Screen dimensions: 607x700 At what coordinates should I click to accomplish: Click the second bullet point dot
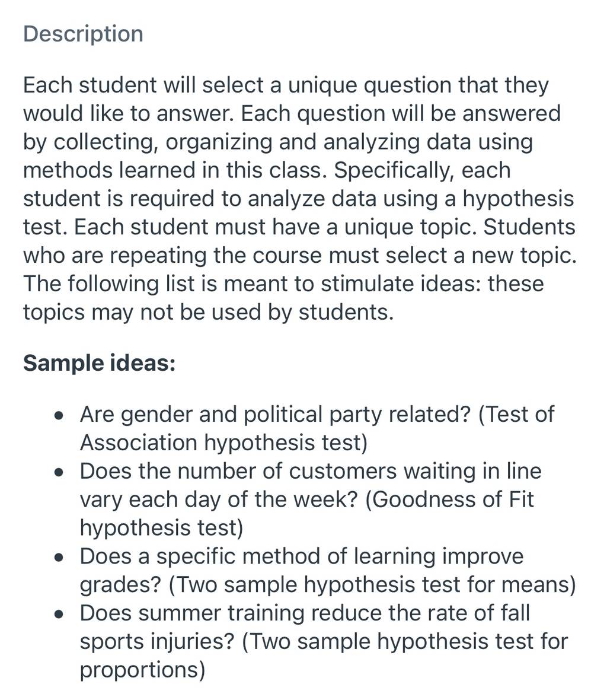click(59, 472)
